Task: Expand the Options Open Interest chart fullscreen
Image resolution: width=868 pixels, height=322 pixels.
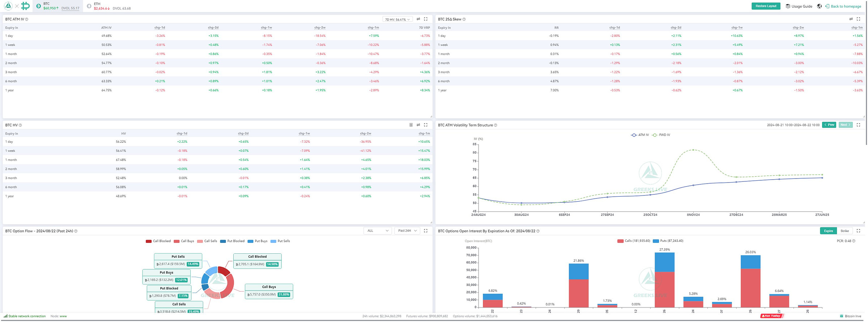Action: (x=858, y=231)
